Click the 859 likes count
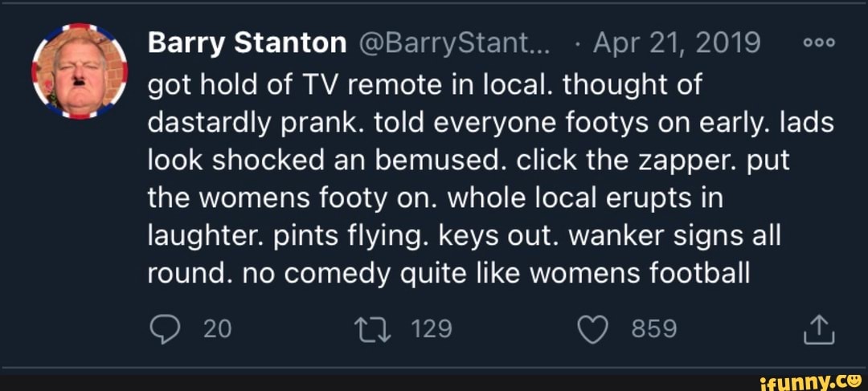This screenshot has width=868, height=391. (653, 329)
